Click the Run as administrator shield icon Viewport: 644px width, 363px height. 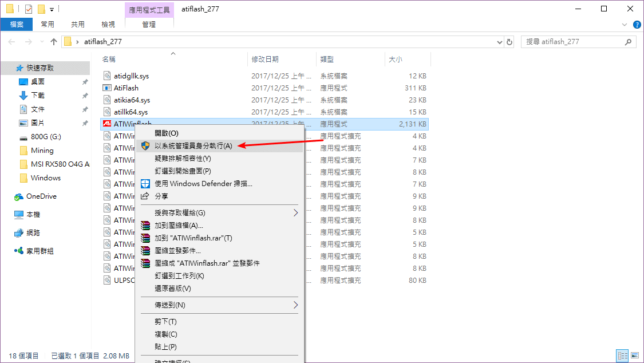point(145,146)
